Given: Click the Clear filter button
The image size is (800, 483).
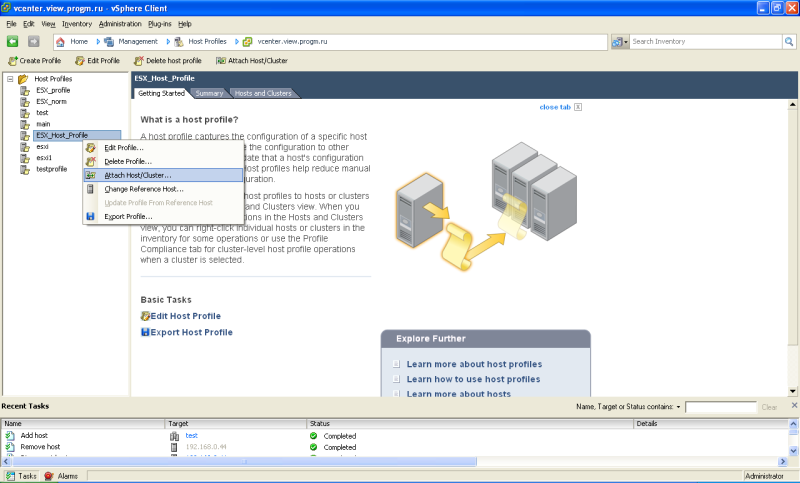Looking at the screenshot, I should click(x=769, y=407).
